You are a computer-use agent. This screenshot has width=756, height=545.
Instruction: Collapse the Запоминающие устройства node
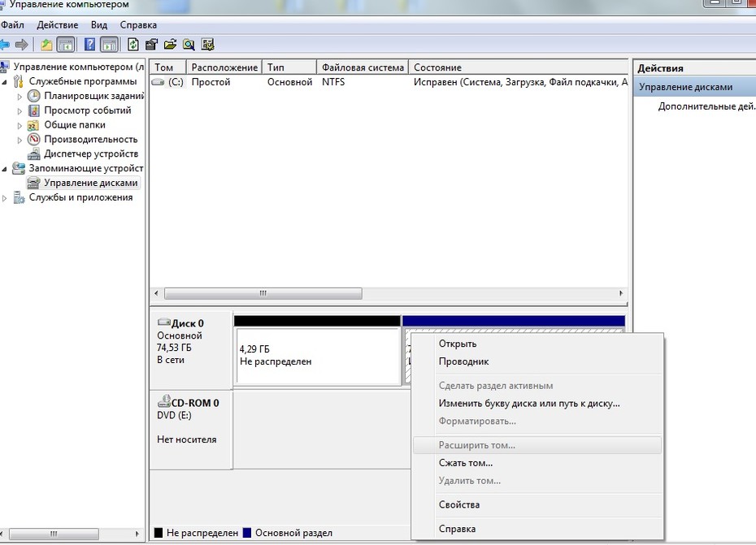(x=4, y=169)
